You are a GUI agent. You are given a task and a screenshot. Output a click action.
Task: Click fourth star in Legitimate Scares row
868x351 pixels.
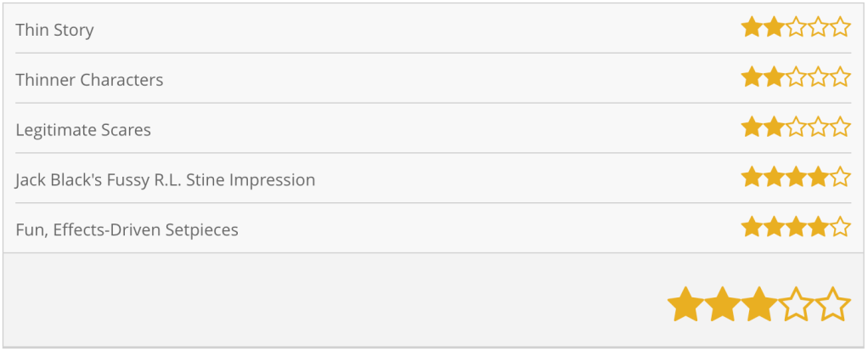pyautogui.click(x=818, y=128)
